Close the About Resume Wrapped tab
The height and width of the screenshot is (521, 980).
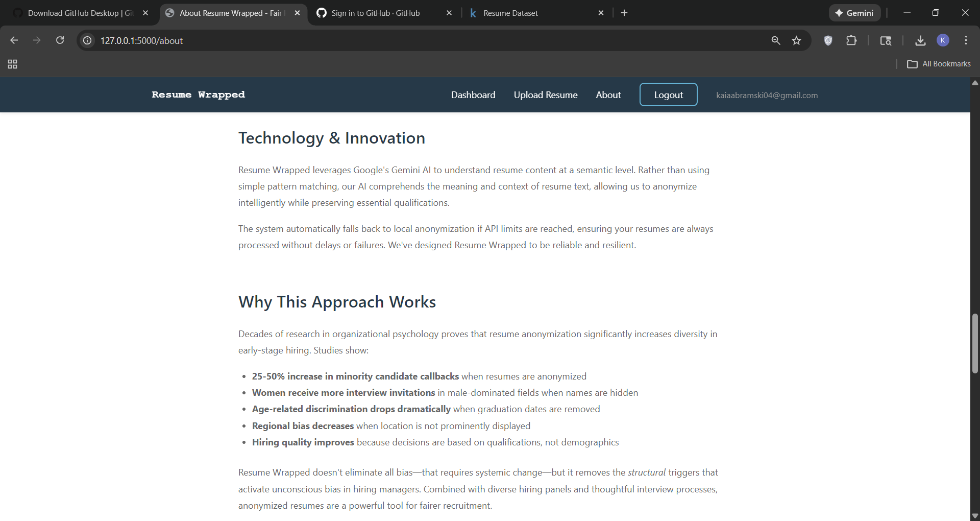298,13
